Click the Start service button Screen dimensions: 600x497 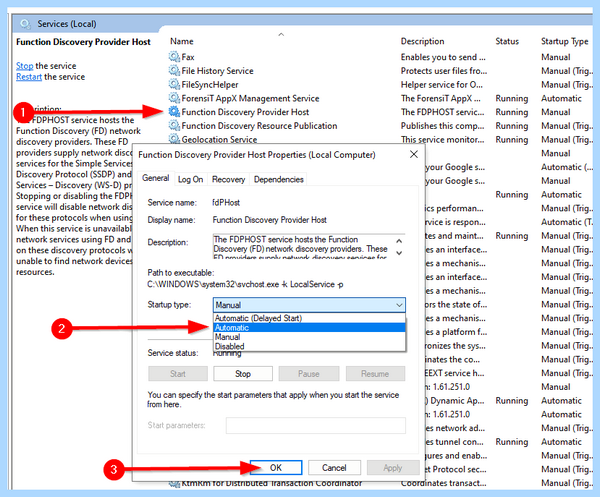click(178, 374)
